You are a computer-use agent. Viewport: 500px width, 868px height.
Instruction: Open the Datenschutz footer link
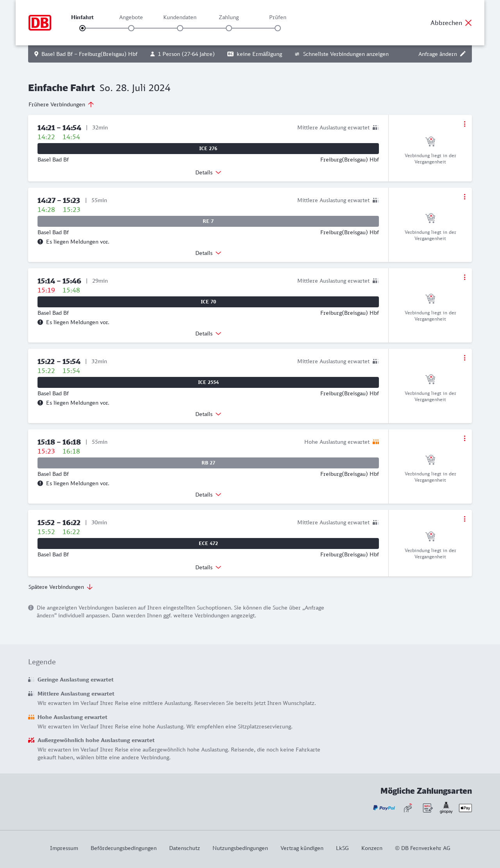pyautogui.click(x=184, y=848)
